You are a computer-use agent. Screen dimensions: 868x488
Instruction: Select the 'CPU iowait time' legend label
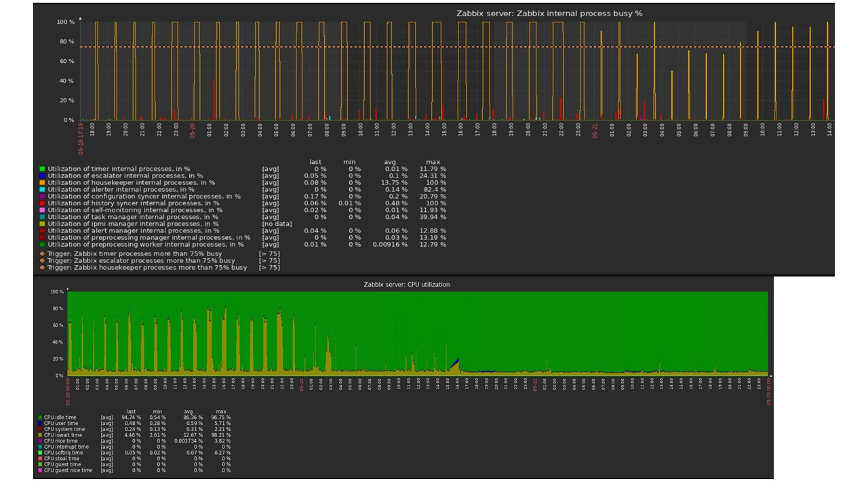(x=64, y=435)
